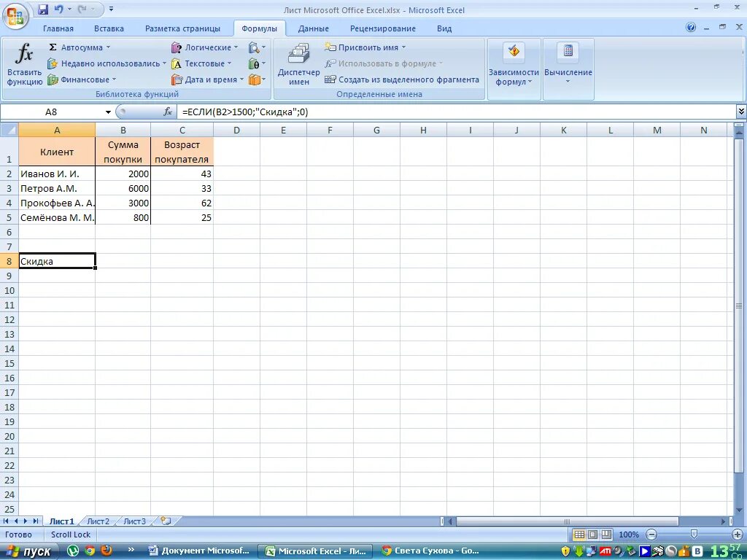Go to the first sheet using the navigation arrow
The width and height of the screenshot is (747, 560).
point(6,521)
